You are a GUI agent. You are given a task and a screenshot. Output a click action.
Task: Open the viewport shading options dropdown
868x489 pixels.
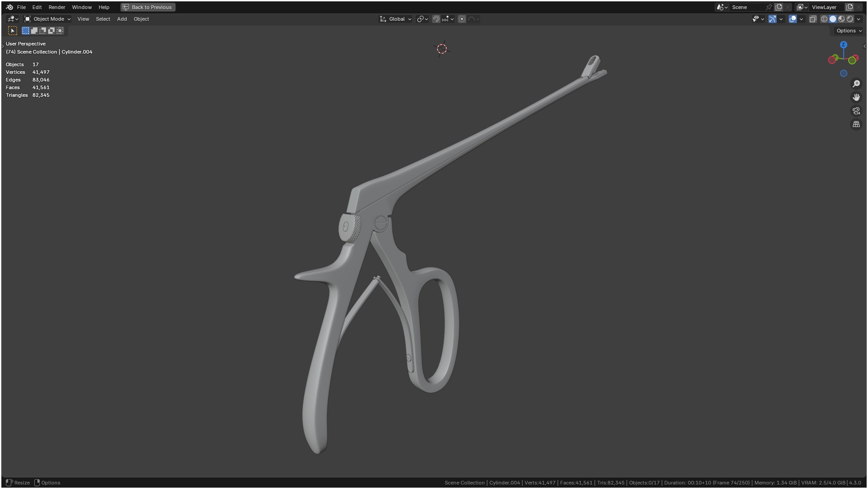tap(859, 19)
